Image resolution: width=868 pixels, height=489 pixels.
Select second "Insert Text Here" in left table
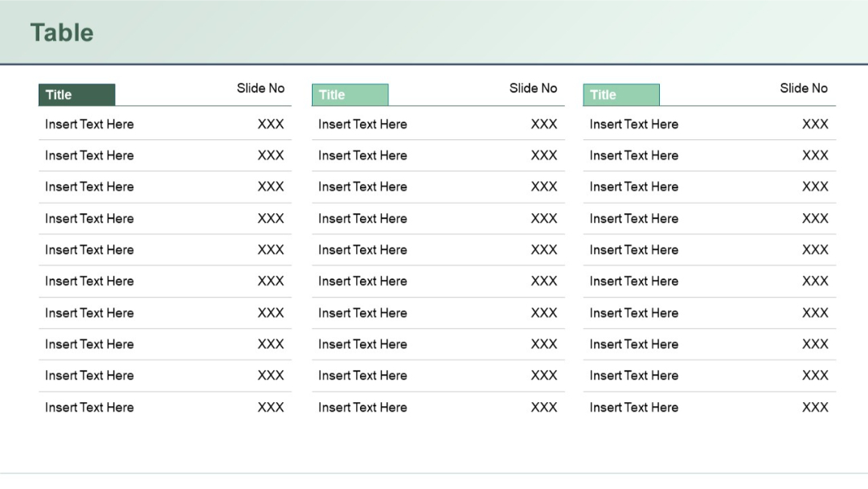coord(89,155)
